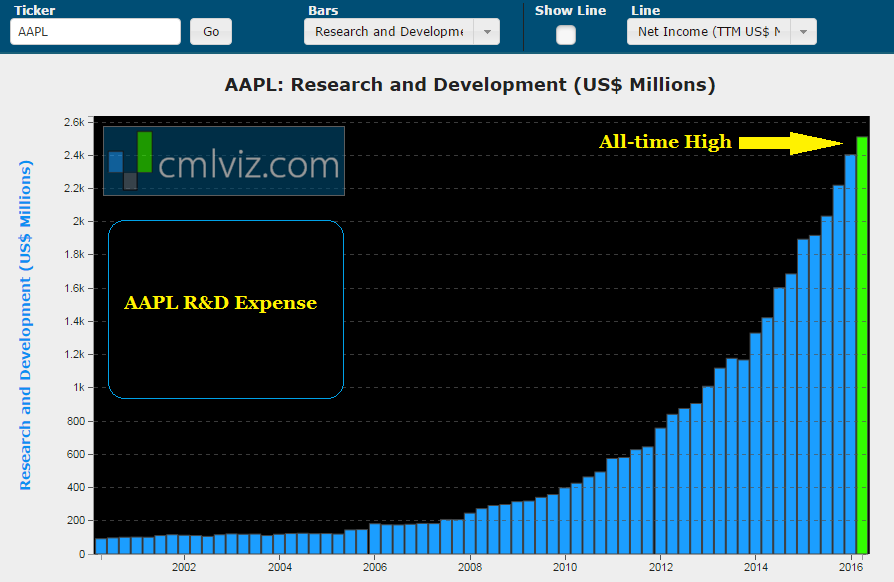Viewport: 894px width, 582px height.
Task: Click the '2006' x-axis year label
Action: (x=375, y=567)
